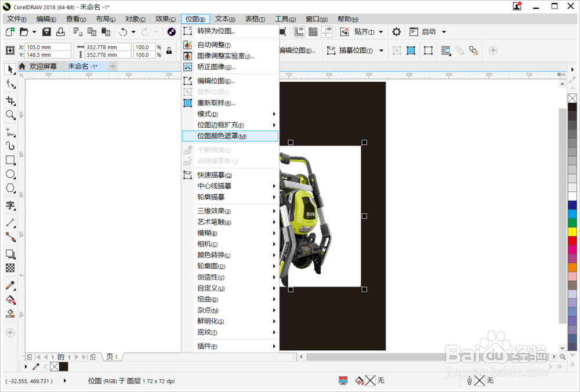
Task: Expand the 模糊 submenu
Action: (x=230, y=233)
